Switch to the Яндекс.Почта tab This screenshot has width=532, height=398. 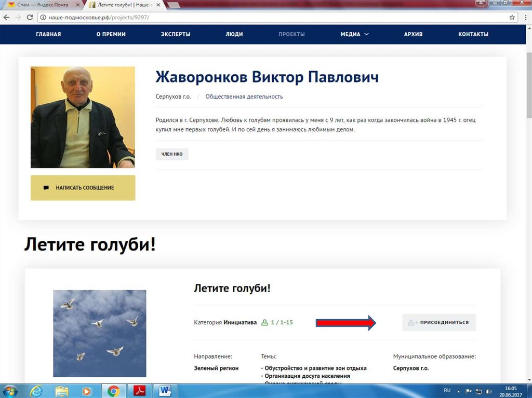(x=41, y=5)
